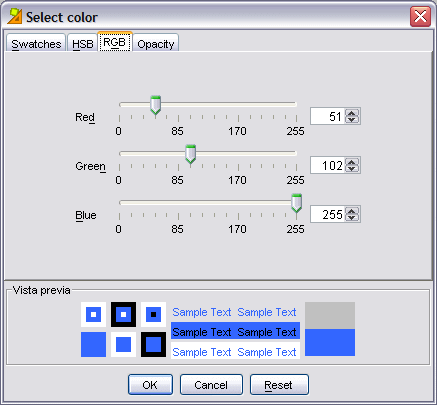Viewport: 437px width, 405px height.
Task: Select the Opacity tab
Action: tap(156, 44)
